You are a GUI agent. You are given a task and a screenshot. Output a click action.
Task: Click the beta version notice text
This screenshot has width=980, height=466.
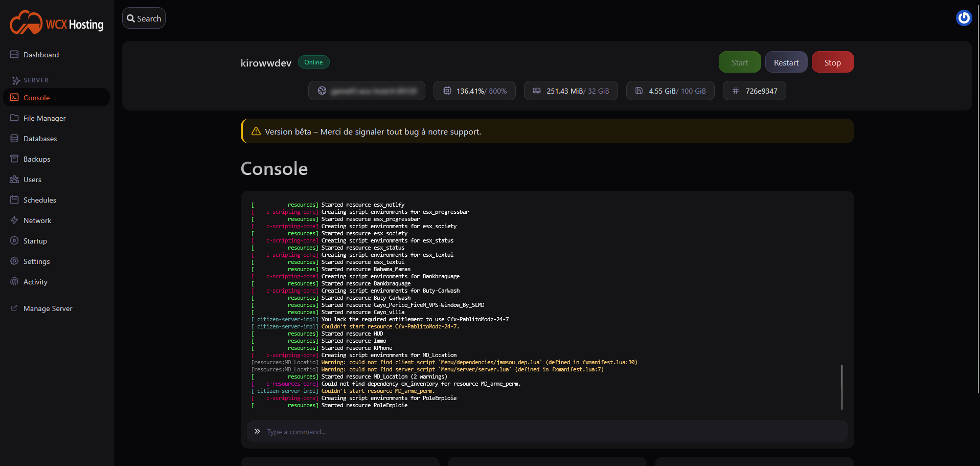373,131
